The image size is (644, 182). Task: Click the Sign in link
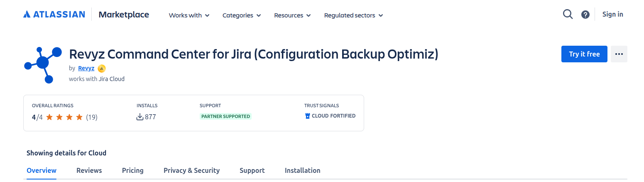tap(612, 14)
